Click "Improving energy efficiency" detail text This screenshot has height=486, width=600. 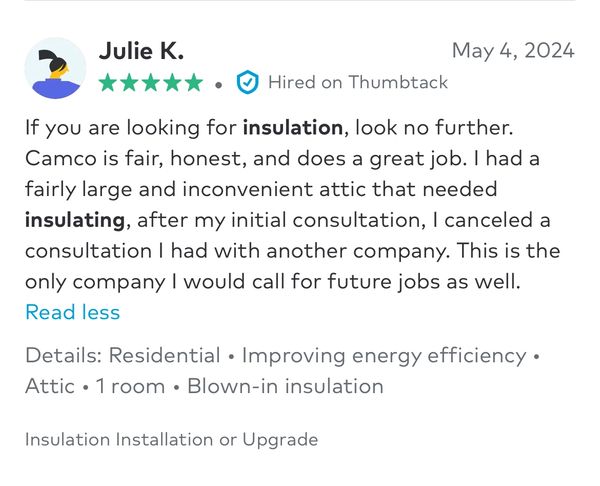pyautogui.click(x=384, y=355)
